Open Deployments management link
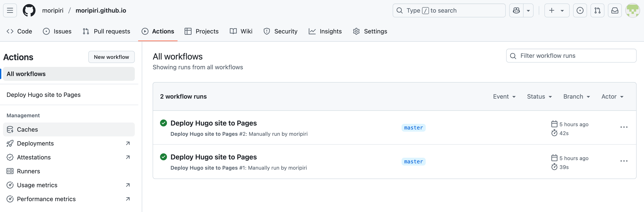 (x=69, y=143)
